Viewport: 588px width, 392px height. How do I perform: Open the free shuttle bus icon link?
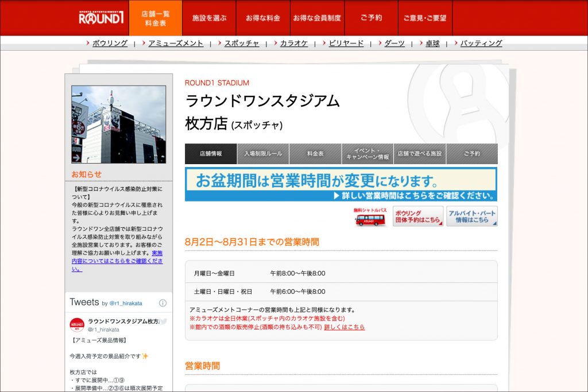click(370, 216)
